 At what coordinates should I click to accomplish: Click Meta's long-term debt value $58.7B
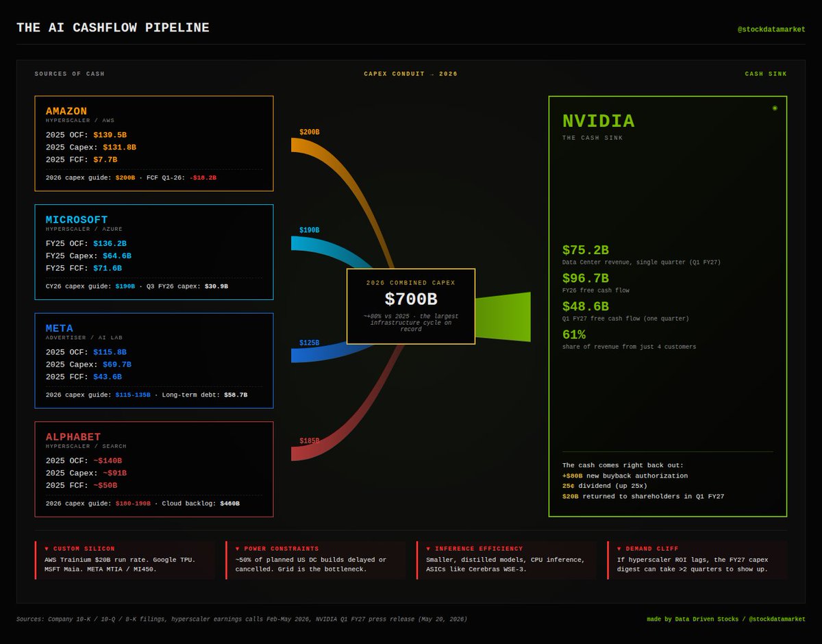[236, 395]
